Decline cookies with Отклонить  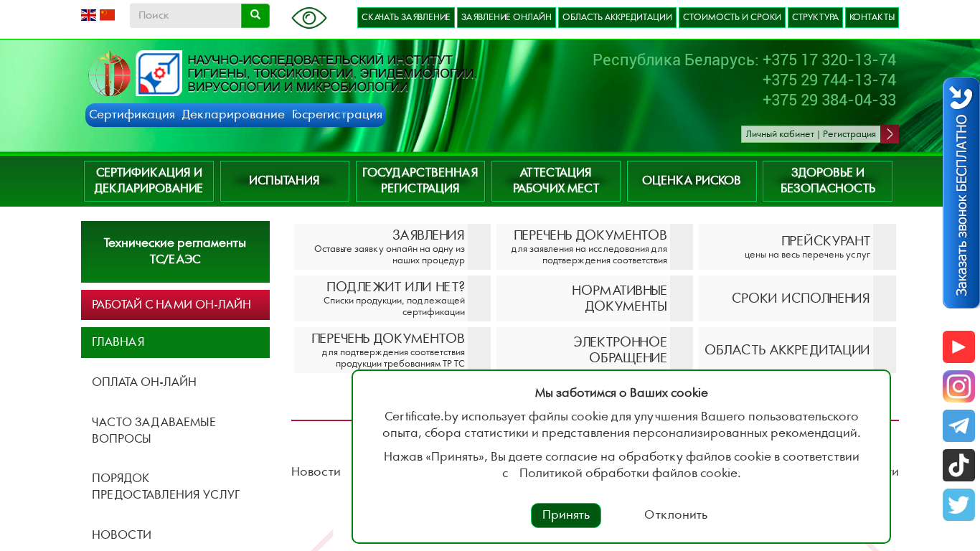(x=676, y=515)
